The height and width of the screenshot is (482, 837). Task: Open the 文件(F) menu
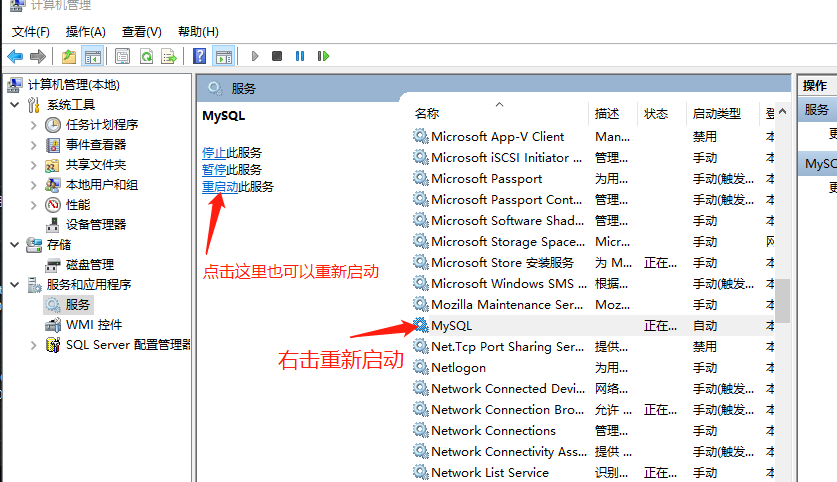pos(30,32)
